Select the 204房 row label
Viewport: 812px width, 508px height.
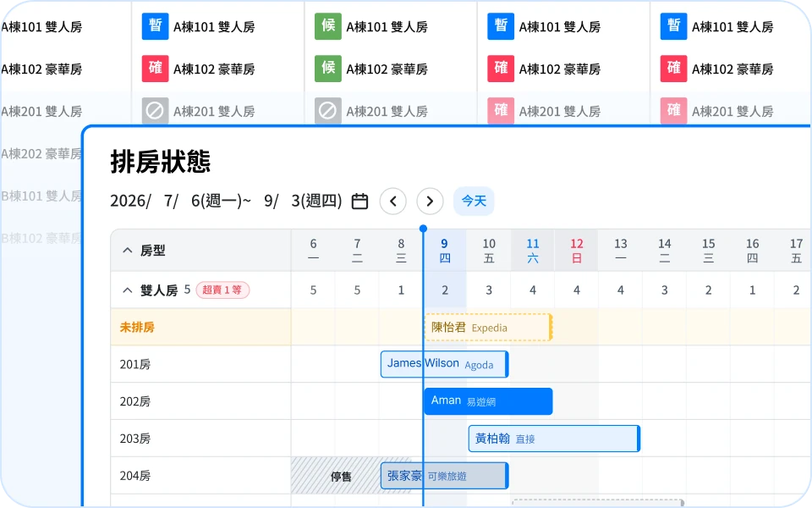(x=135, y=475)
